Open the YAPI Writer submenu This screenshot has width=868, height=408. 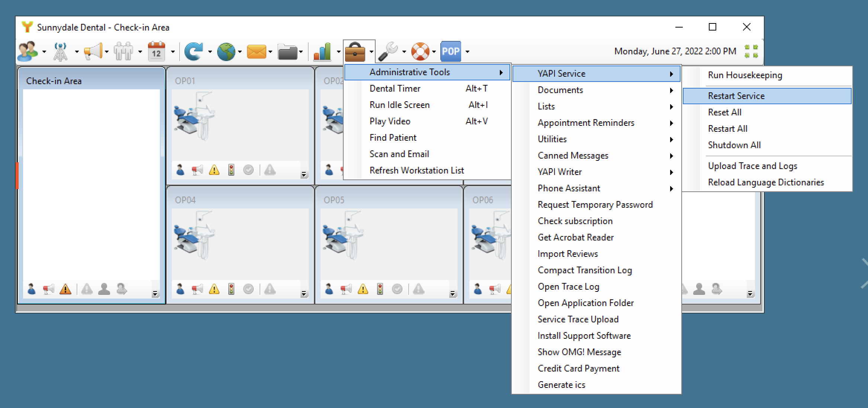[597, 172]
